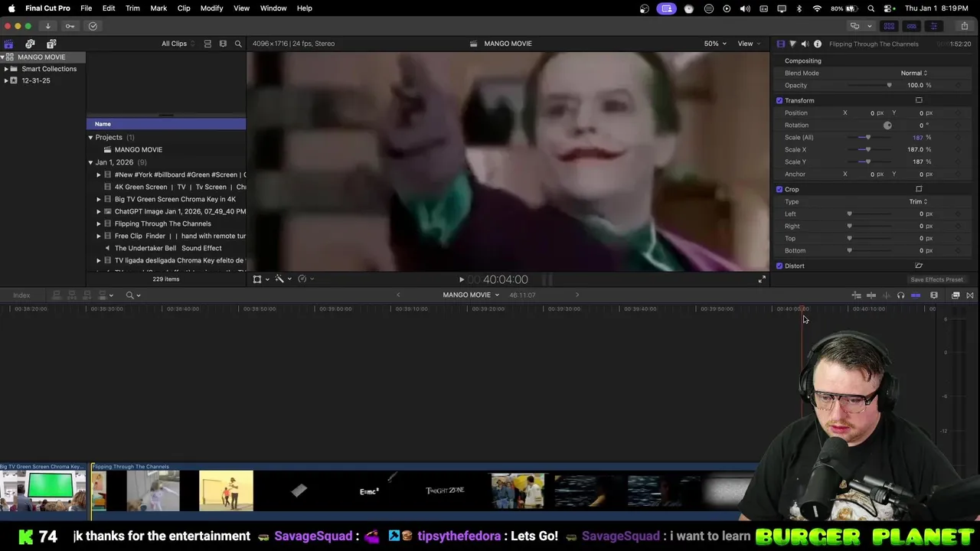Adjust the Scale (All) slider
Viewport: 980px width, 551px height.
(x=867, y=137)
